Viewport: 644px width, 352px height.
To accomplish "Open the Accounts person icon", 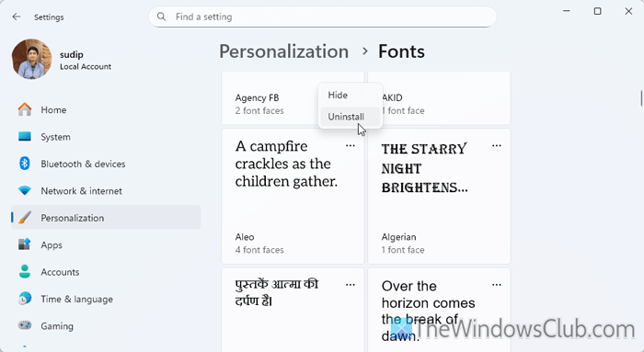I will [25, 272].
